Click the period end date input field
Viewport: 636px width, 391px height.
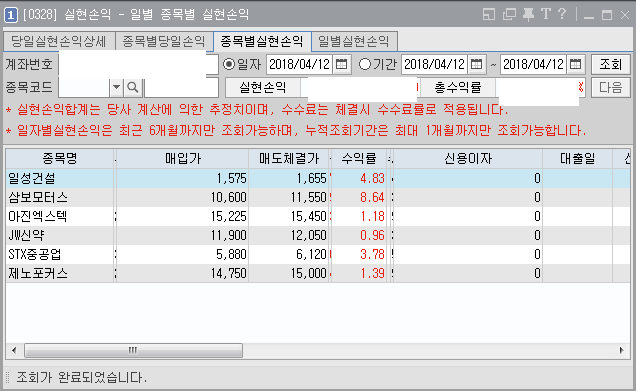coord(533,64)
